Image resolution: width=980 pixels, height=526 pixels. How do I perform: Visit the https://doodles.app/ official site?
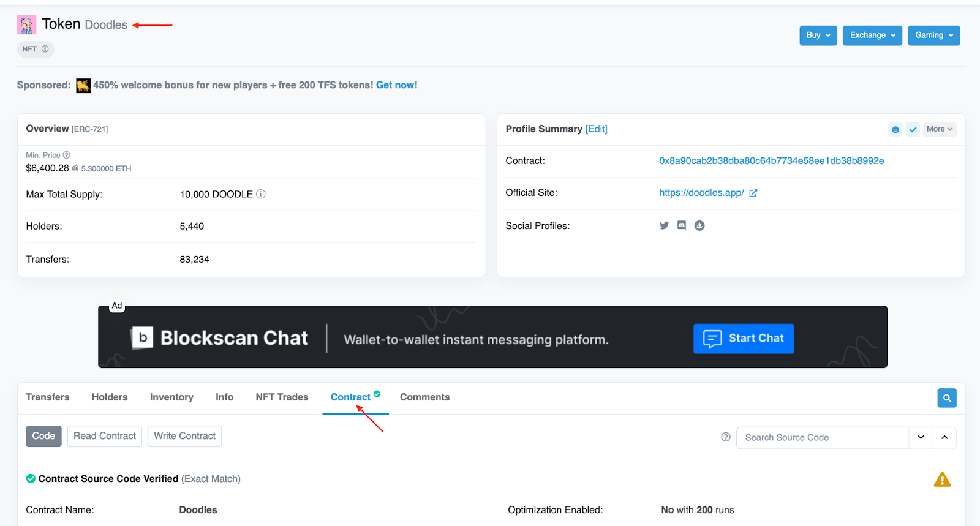[x=701, y=193]
